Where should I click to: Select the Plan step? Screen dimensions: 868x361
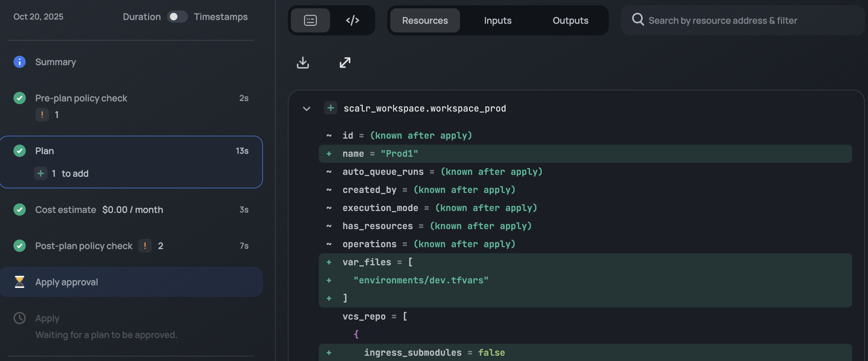(x=131, y=162)
